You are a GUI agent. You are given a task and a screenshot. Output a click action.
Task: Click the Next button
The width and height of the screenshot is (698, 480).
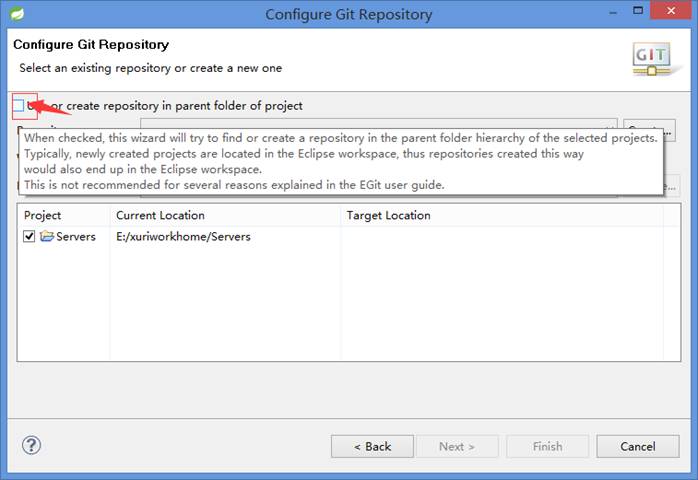click(457, 446)
